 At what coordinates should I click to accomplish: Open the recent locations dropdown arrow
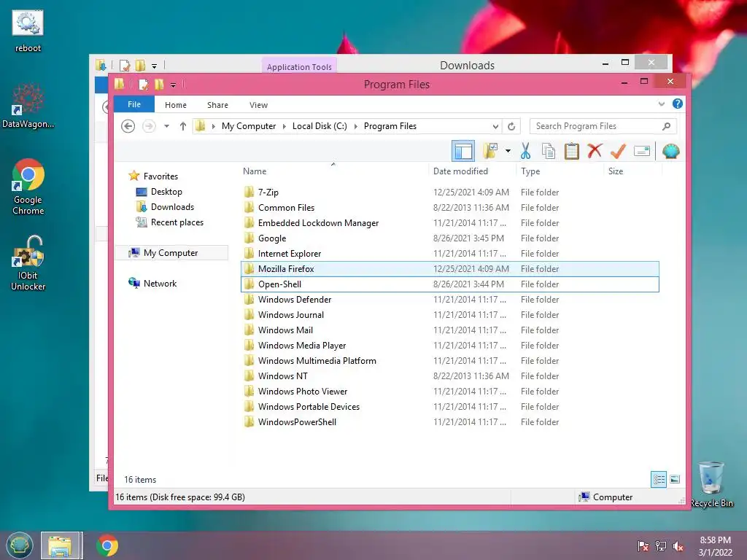click(x=166, y=126)
